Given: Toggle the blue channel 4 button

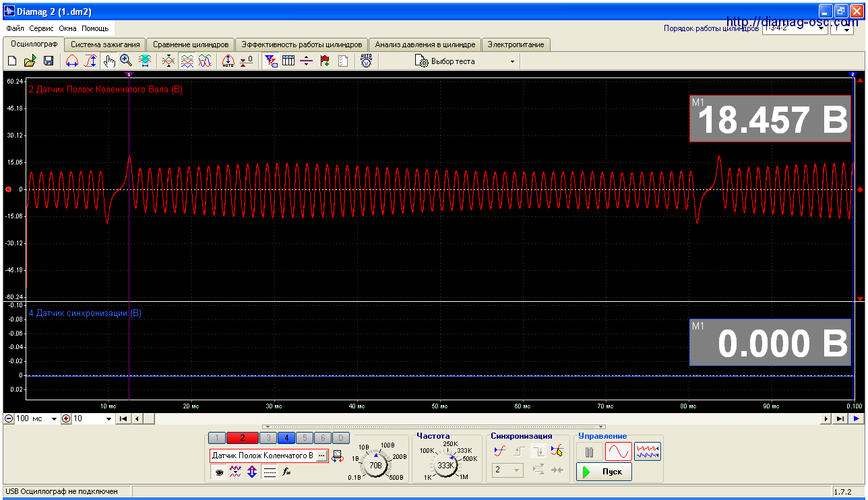Looking at the screenshot, I should (286, 437).
